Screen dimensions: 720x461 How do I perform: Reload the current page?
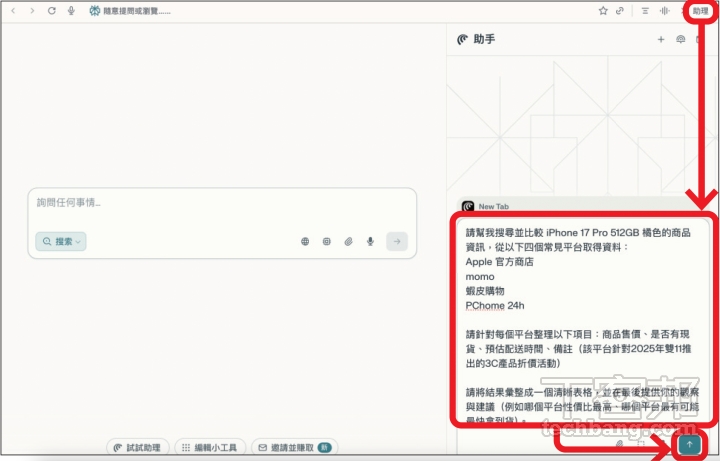tap(51, 11)
